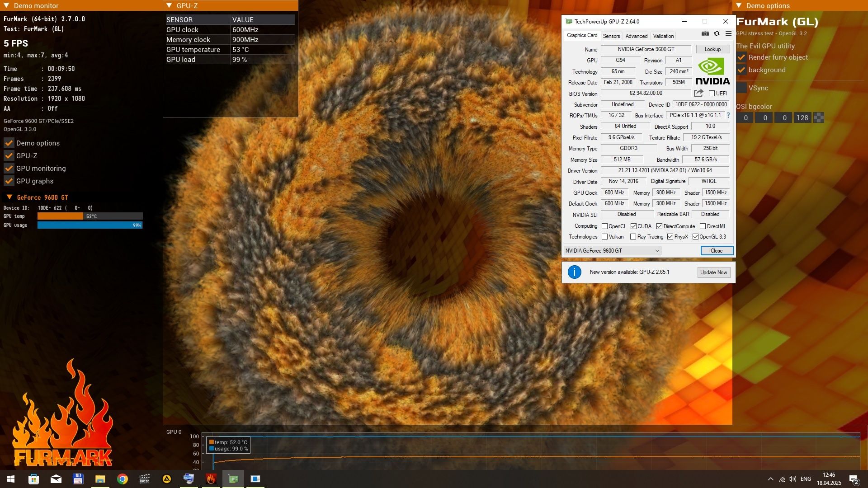Screen dimensions: 868x488
Task: Collapse the GeForce 9600 GT section
Action: tap(9, 197)
